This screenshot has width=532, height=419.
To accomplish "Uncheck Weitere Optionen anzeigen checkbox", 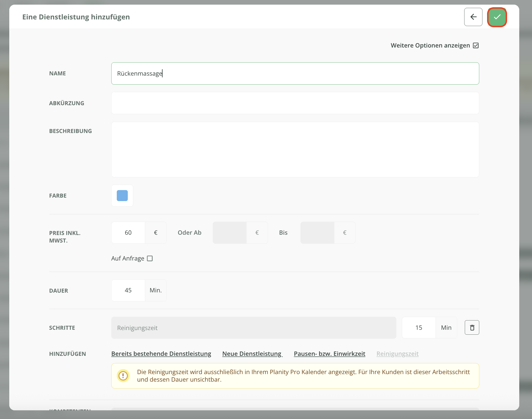I will point(476,45).
